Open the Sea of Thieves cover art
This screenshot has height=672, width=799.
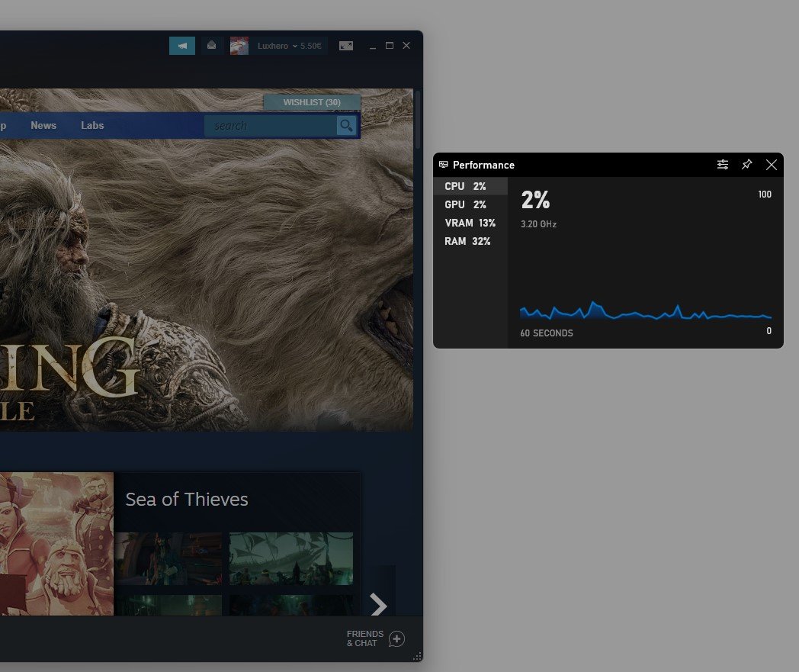pyautogui.click(x=56, y=544)
